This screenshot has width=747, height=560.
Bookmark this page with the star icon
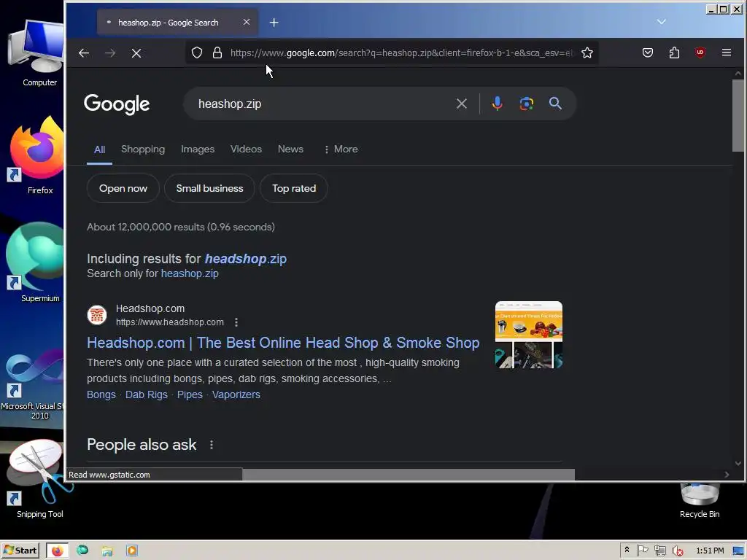point(587,52)
